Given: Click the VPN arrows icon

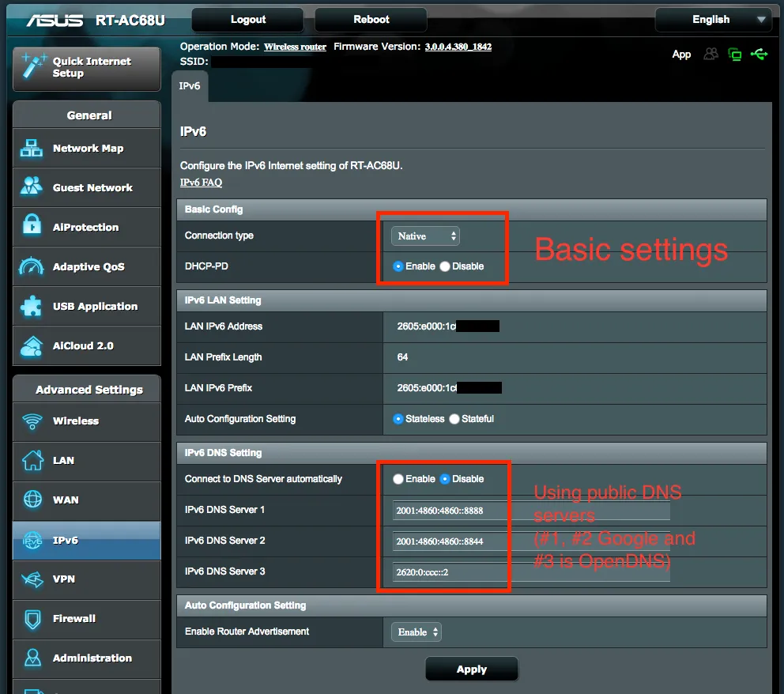Looking at the screenshot, I should pyautogui.click(x=32, y=579).
